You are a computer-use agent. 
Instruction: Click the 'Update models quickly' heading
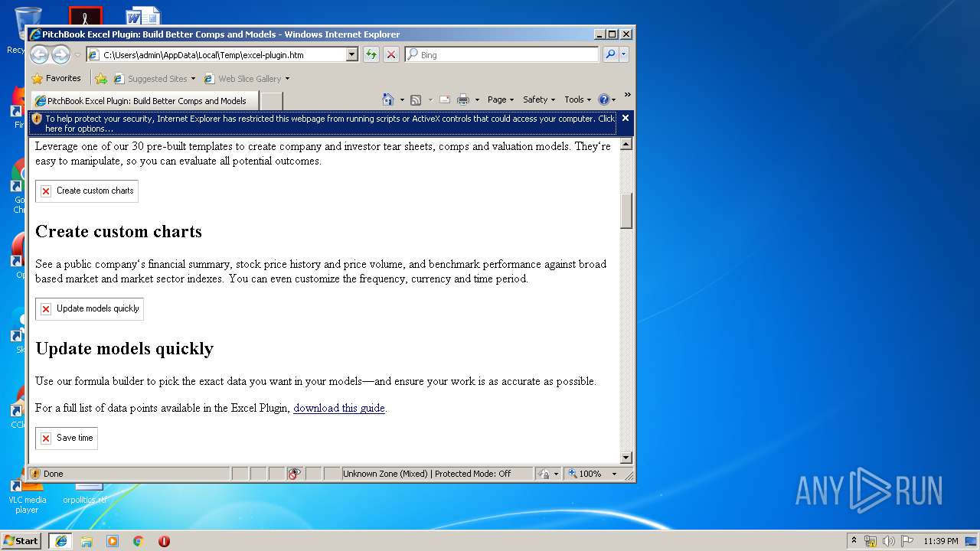point(125,348)
